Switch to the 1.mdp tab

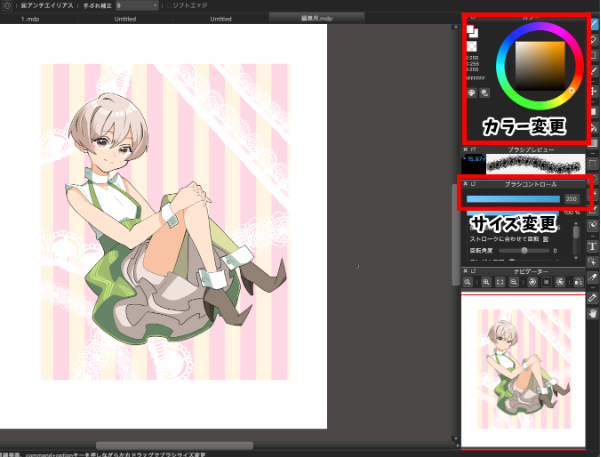30,18
